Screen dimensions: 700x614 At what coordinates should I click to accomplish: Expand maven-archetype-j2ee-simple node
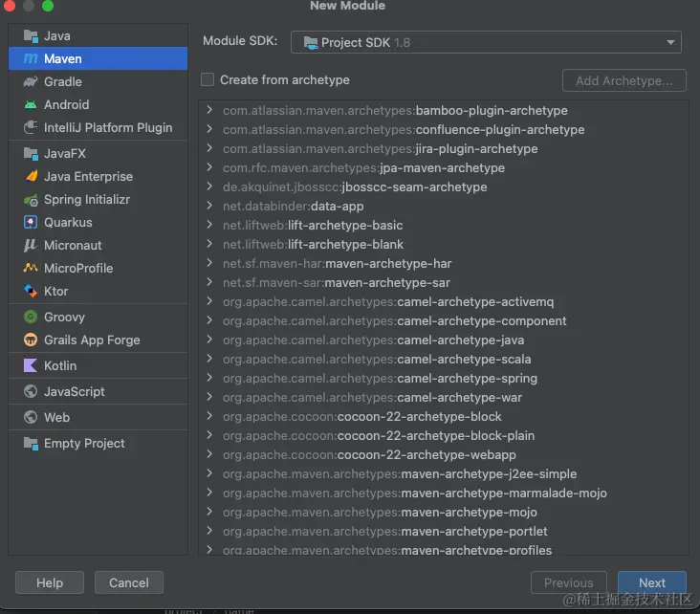click(x=209, y=473)
